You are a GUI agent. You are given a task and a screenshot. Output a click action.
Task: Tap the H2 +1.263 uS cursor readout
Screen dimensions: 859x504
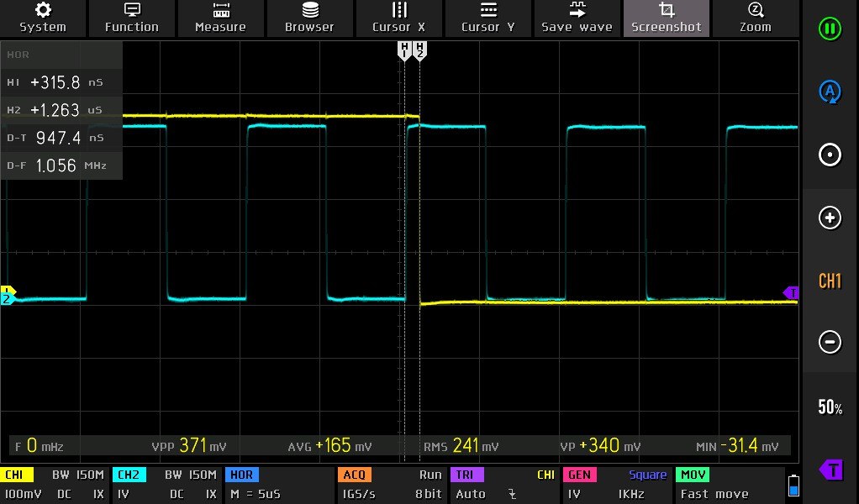(61, 110)
